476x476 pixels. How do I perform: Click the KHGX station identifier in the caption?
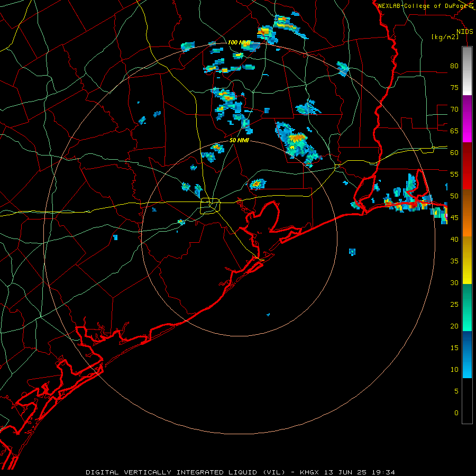click(x=310, y=472)
